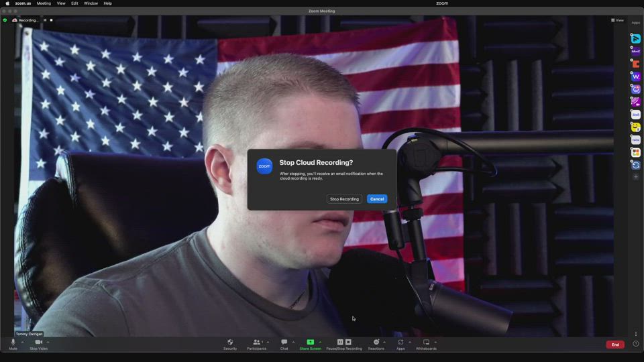Click Pause/Stop Recording in bottom toolbar
The image size is (644, 362).
point(344,343)
